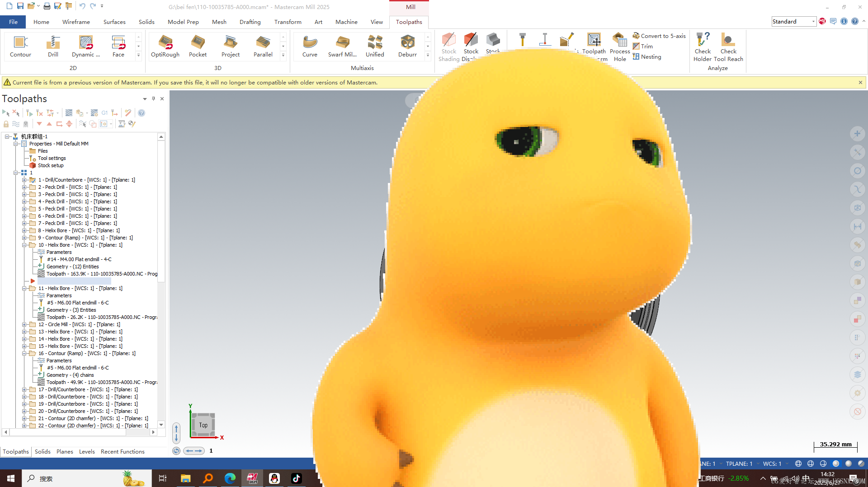868x487 pixels.
Task: Select the Parallel 3D toolpath
Action: tap(263, 47)
